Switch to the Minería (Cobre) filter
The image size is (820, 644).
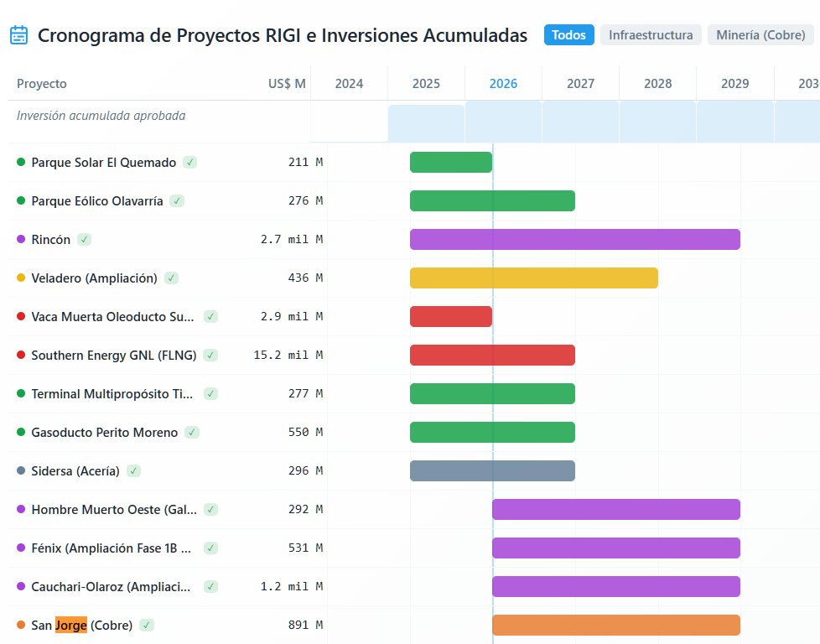(x=760, y=35)
